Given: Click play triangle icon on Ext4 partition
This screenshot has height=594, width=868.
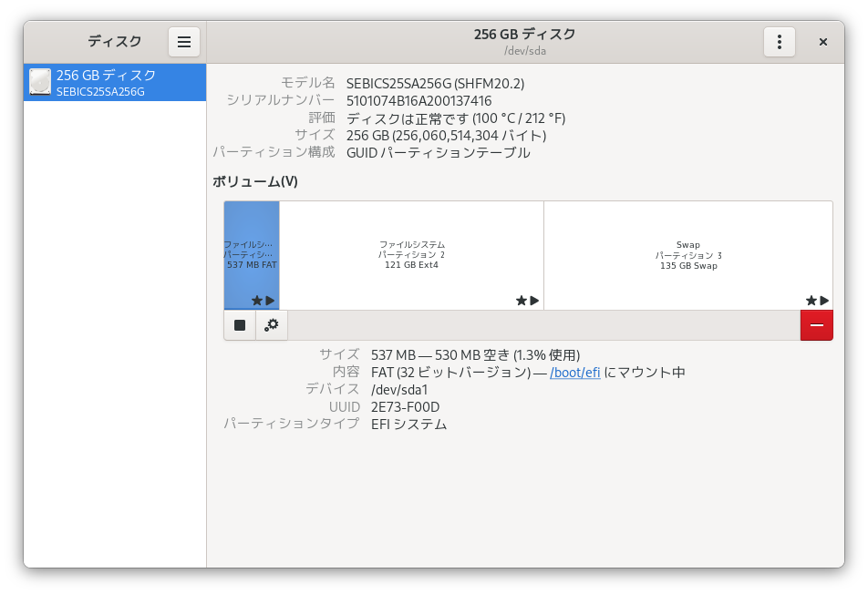Looking at the screenshot, I should (x=534, y=301).
